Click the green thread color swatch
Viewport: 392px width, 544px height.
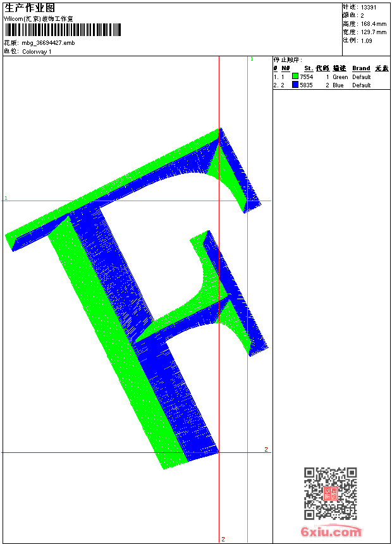click(x=295, y=77)
